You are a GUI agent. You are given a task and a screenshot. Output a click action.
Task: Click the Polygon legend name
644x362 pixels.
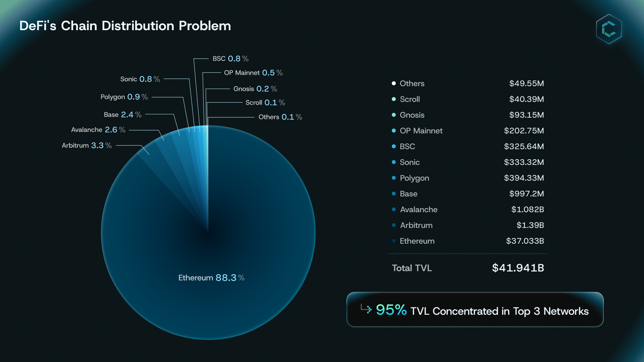click(x=414, y=178)
